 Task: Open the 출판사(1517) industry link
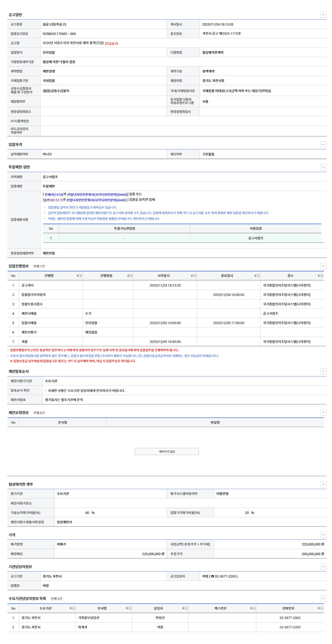(53, 200)
